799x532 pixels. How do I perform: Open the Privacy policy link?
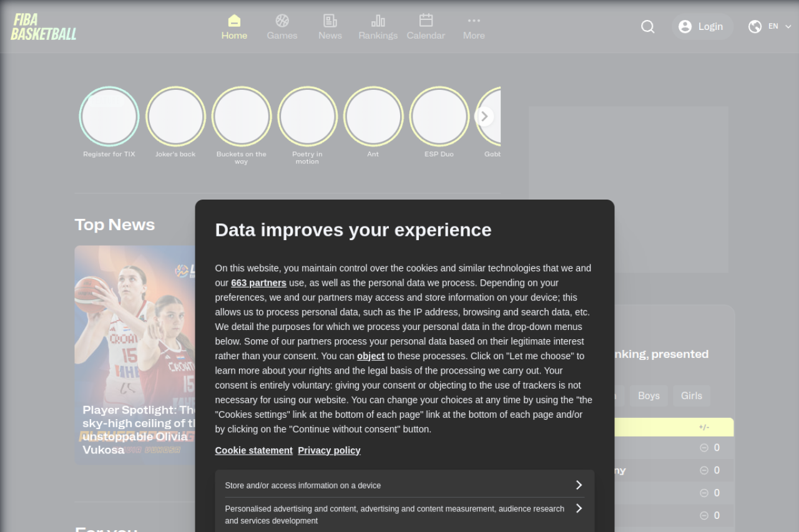[329, 450]
